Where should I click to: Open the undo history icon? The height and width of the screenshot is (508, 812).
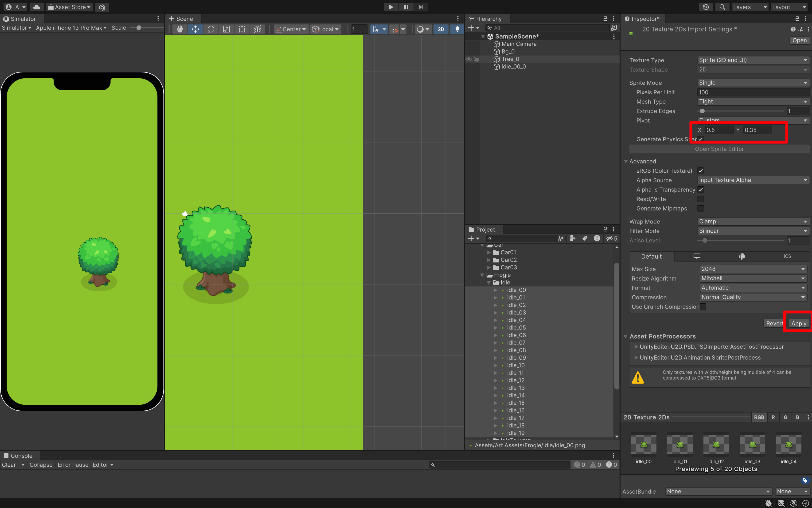click(x=706, y=7)
